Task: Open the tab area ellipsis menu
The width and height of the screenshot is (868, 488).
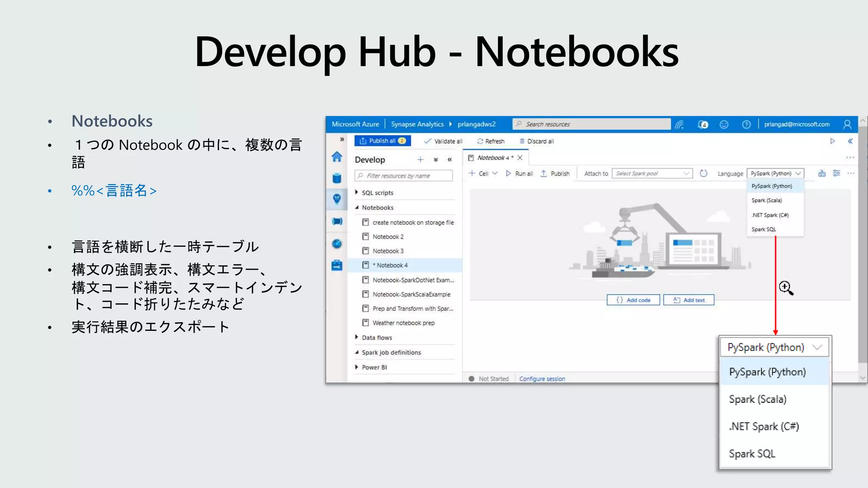Action: [x=850, y=158]
